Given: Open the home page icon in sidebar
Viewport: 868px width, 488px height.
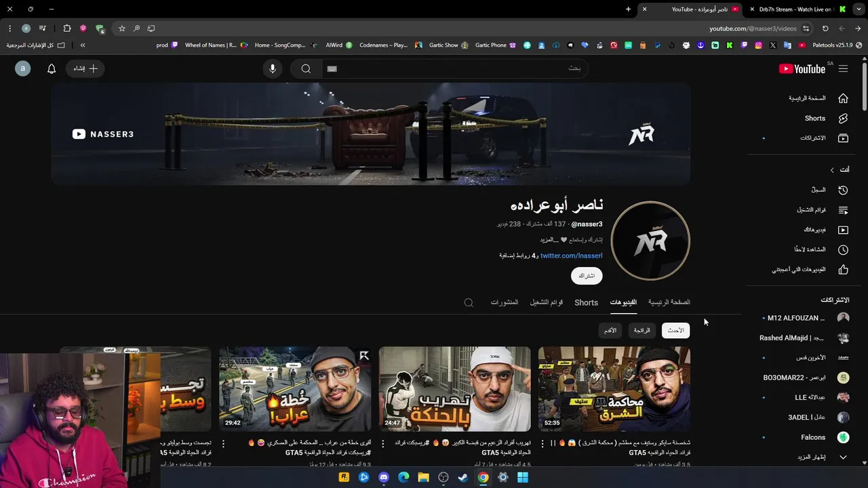Looking at the screenshot, I should pos(843,98).
